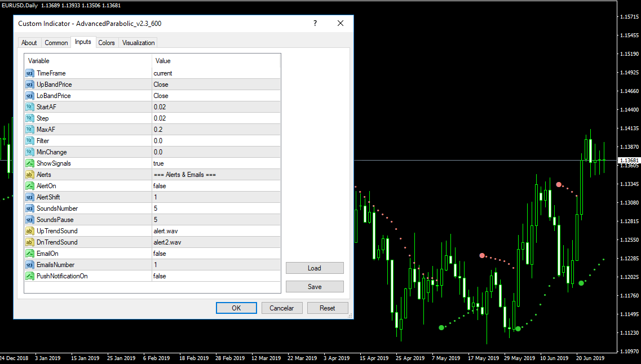Click the EURUSD,Daily chart title text
641x364 pixels.
click(x=20, y=5)
